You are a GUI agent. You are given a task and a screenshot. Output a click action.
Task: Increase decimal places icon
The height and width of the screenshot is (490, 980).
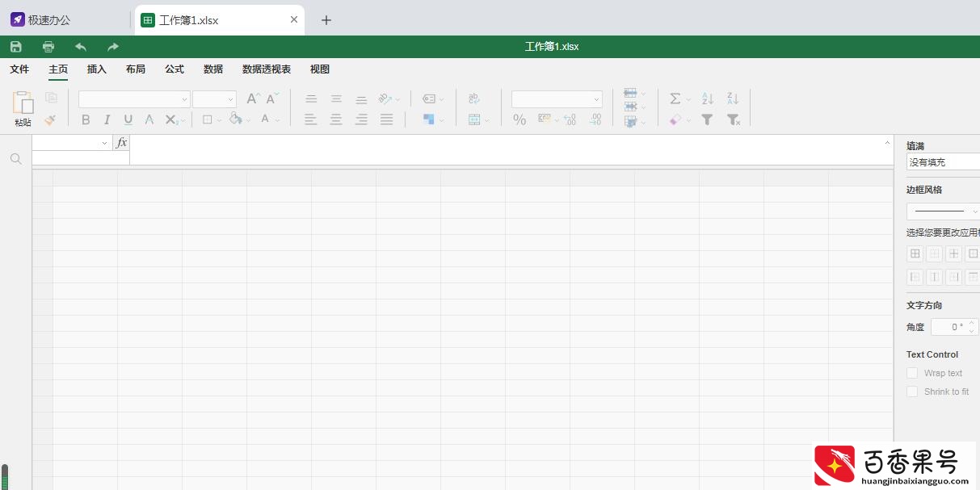[595, 119]
